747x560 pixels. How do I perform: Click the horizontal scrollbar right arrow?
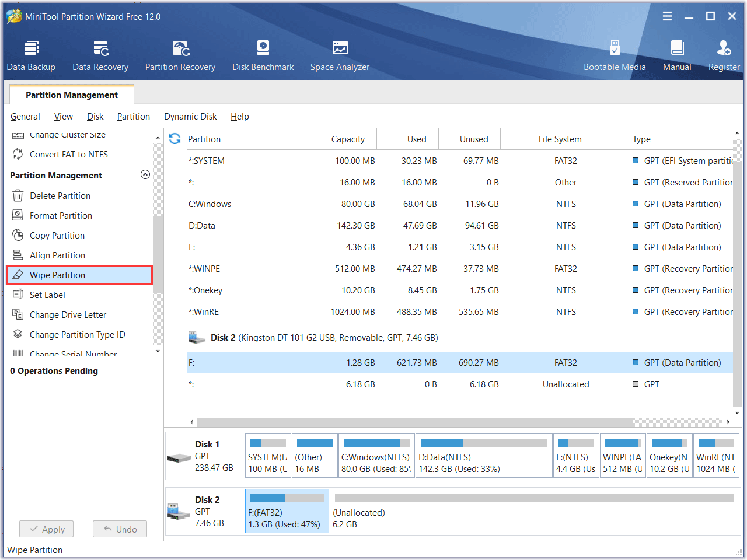coord(728,422)
